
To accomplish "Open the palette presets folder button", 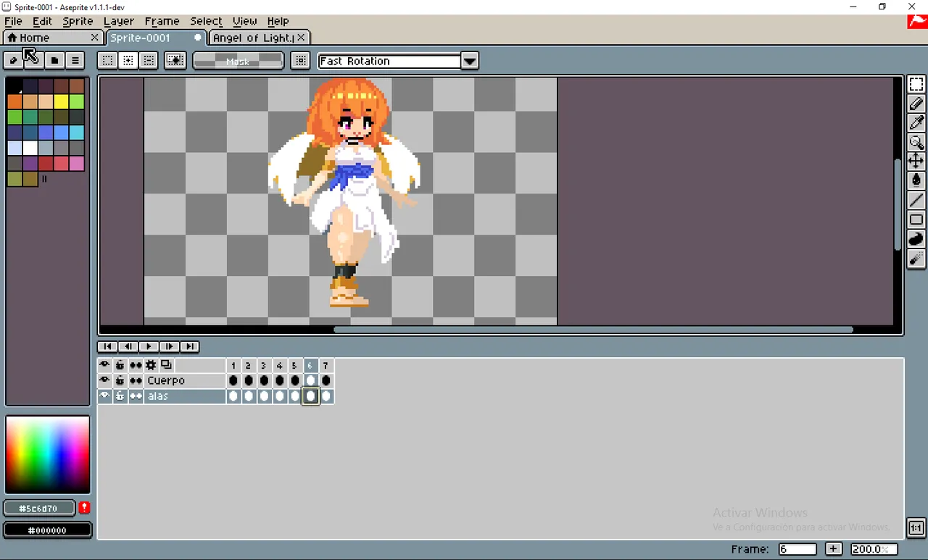I will click(54, 60).
